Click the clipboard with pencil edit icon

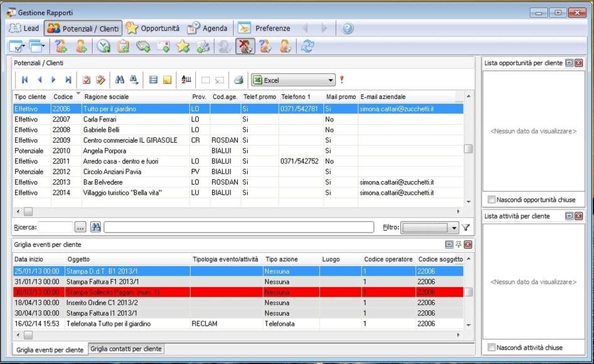(x=101, y=80)
